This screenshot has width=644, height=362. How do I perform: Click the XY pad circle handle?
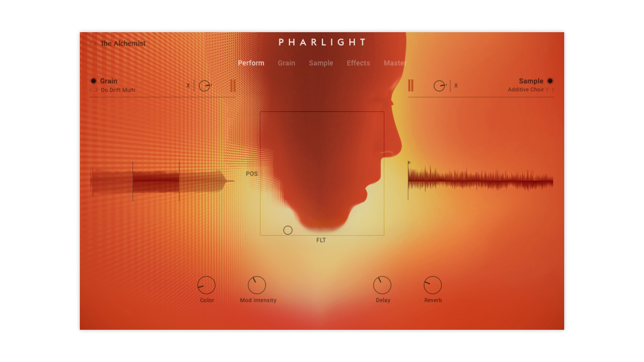coord(288,230)
